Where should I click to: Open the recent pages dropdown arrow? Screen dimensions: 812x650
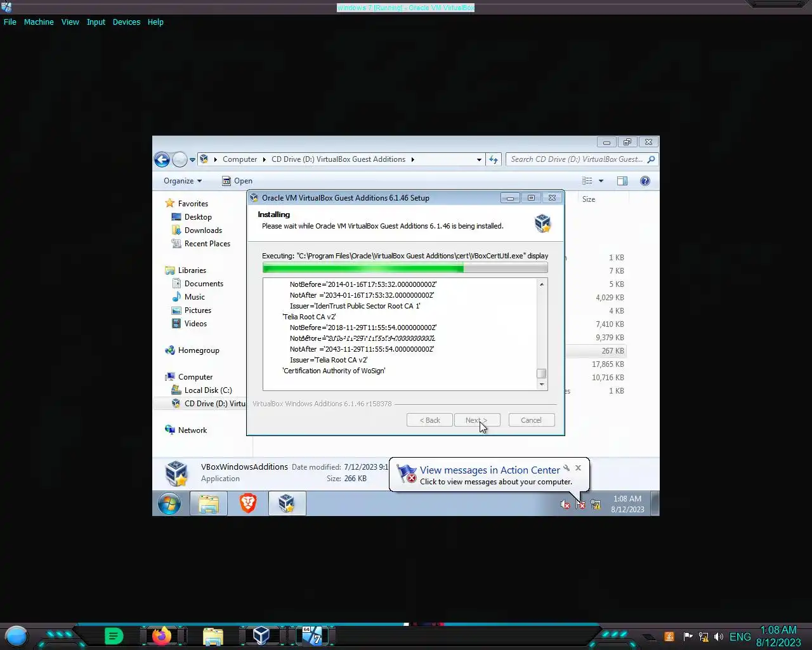[192, 160]
